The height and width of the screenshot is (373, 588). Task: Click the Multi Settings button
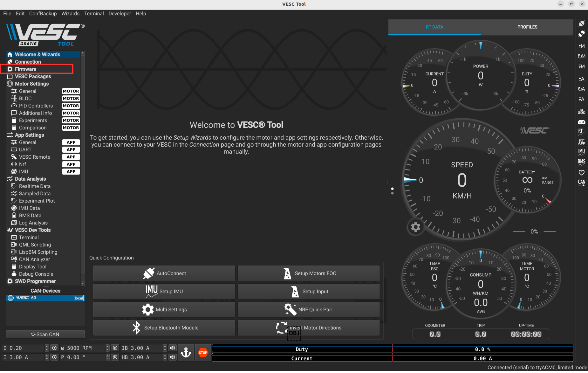tap(164, 310)
